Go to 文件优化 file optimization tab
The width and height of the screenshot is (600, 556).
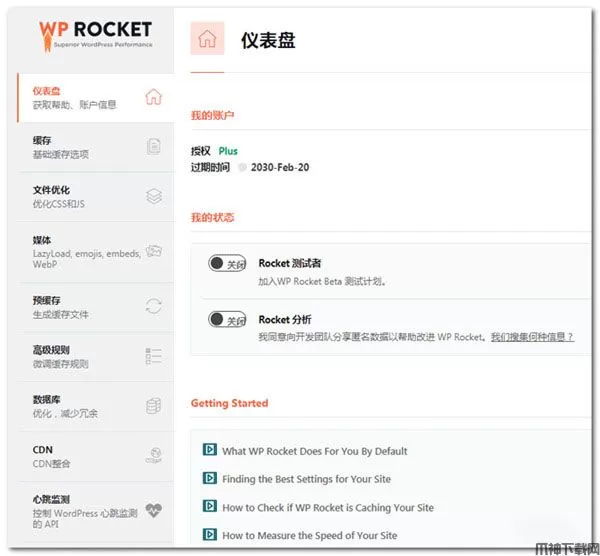click(96, 197)
